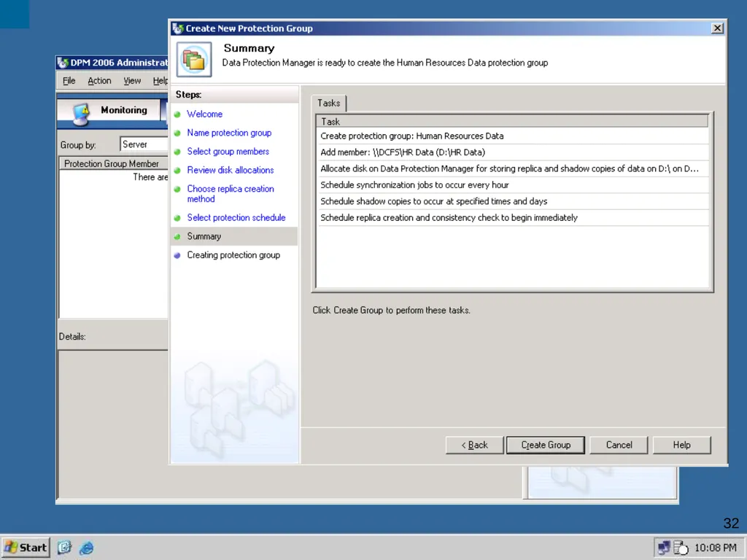Close the Create New Protection Group dialog
The image size is (747, 560).
coord(717,28)
